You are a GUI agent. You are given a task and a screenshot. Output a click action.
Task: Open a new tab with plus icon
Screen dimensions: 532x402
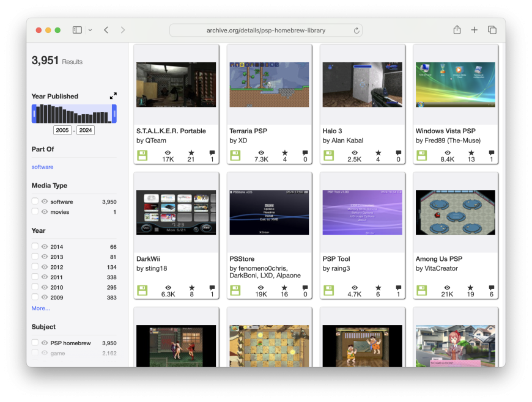point(475,30)
